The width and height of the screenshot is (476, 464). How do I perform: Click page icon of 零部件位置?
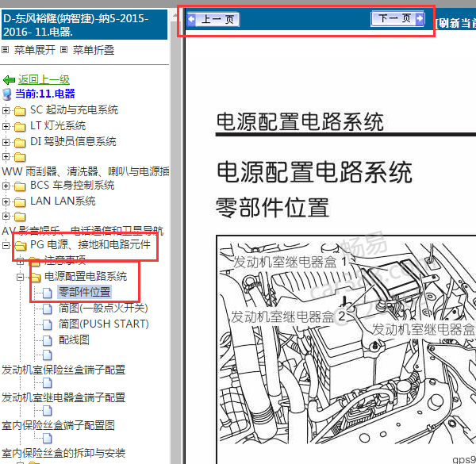(48, 293)
